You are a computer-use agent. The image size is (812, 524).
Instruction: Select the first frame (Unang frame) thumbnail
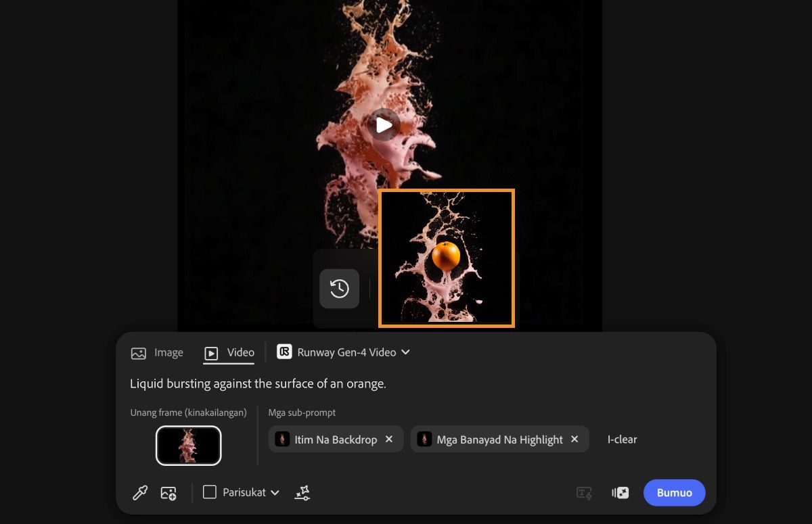click(189, 446)
